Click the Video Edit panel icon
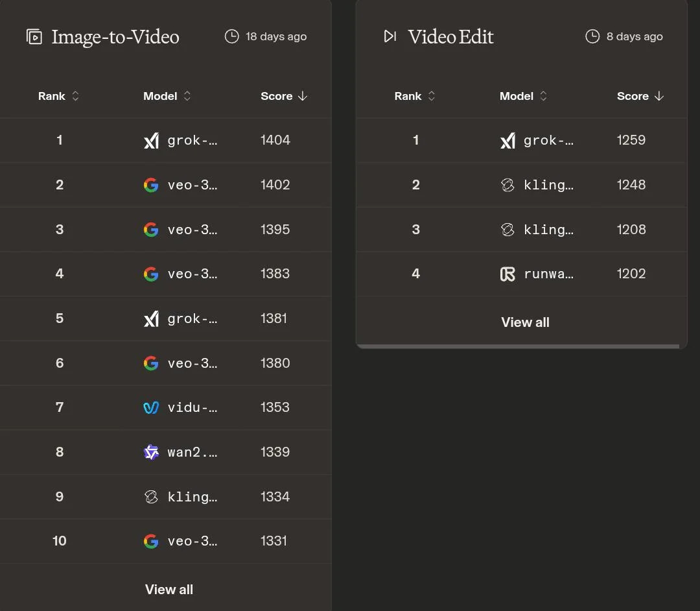 (x=390, y=36)
